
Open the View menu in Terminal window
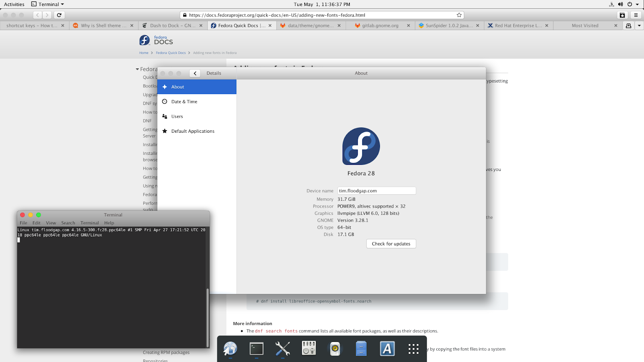coord(51,223)
